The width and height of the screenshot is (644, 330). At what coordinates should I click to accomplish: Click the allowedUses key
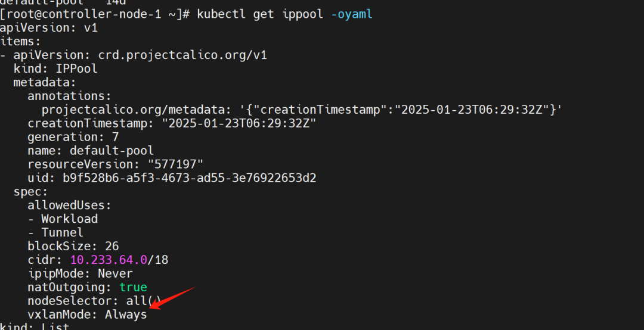click(69, 206)
